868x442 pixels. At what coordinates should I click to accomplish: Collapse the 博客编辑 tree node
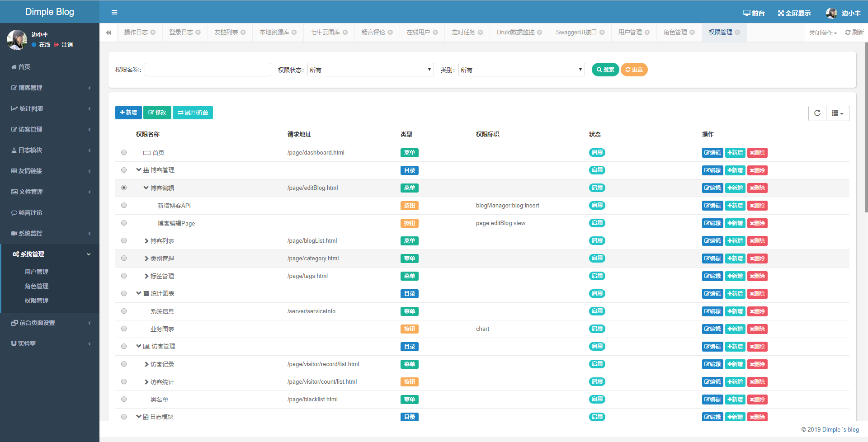pyautogui.click(x=146, y=188)
